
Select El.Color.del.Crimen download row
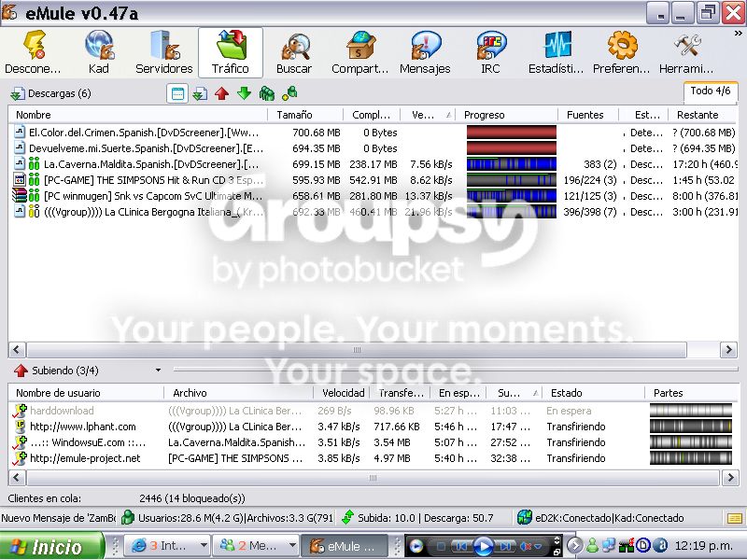tap(373, 133)
